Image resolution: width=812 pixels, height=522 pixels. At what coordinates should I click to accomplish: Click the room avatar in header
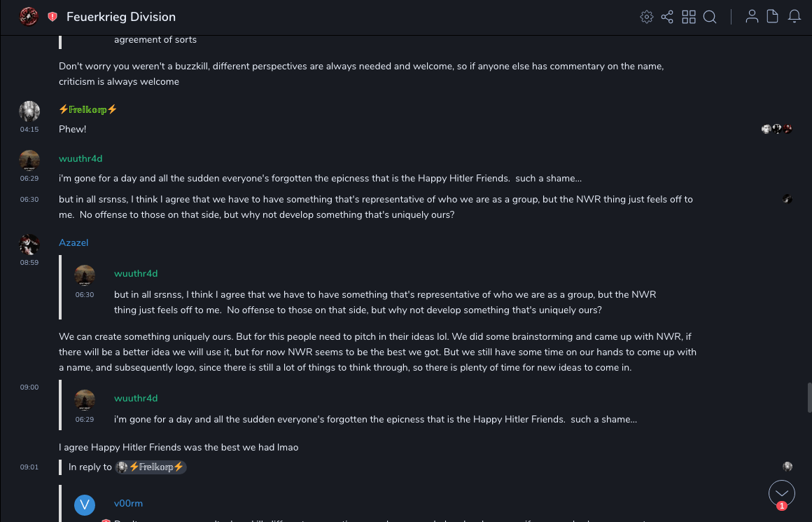29,17
